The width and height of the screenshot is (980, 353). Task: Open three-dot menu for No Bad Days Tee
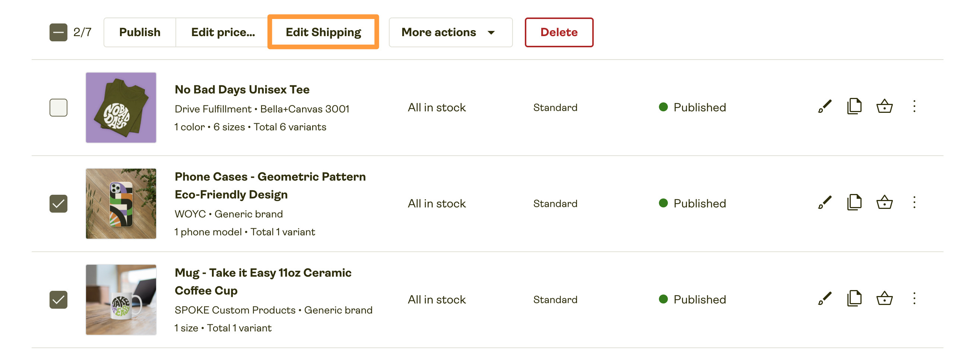(914, 107)
